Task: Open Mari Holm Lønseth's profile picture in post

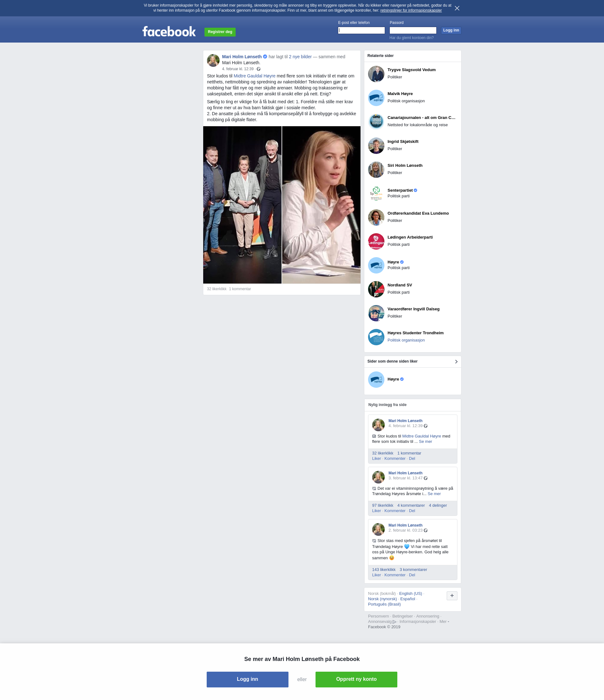Action: tap(213, 60)
